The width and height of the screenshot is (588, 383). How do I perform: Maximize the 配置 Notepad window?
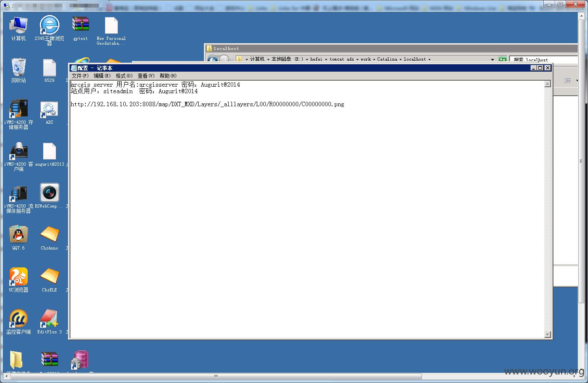tap(540, 68)
